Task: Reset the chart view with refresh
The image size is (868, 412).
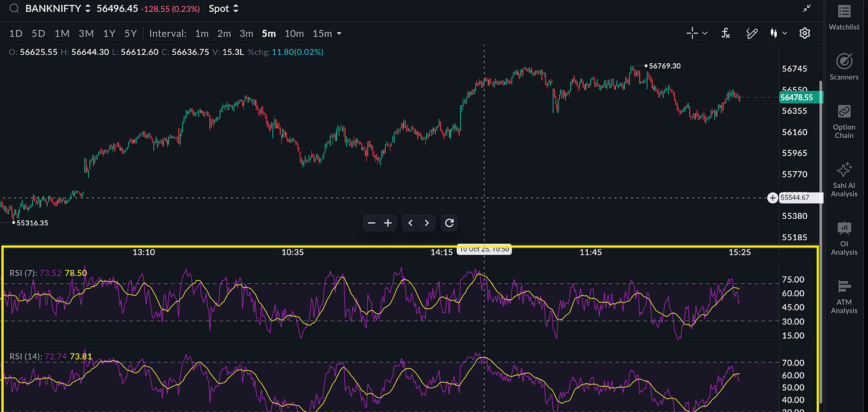Action: click(x=449, y=223)
